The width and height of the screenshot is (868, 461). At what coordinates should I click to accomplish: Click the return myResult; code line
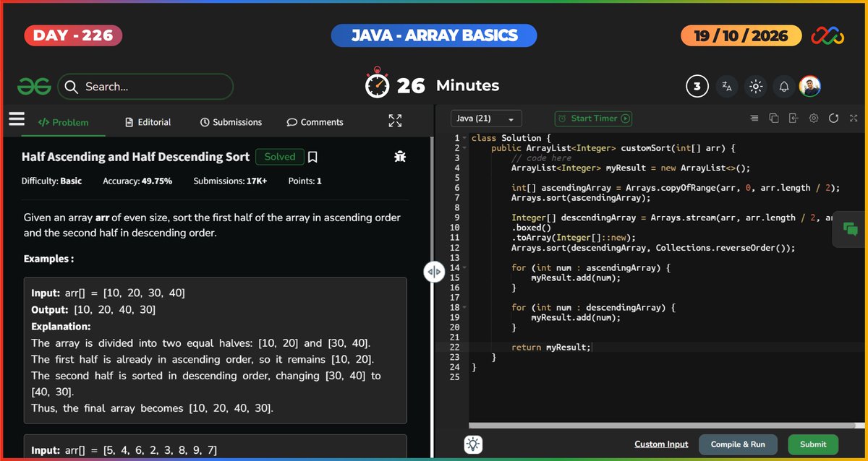click(x=551, y=347)
